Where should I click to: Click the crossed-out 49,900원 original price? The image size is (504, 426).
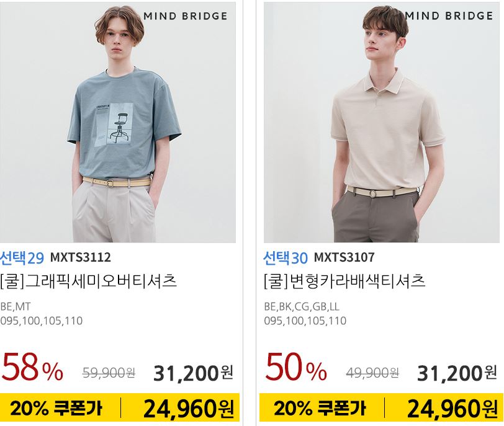[372, 373]
